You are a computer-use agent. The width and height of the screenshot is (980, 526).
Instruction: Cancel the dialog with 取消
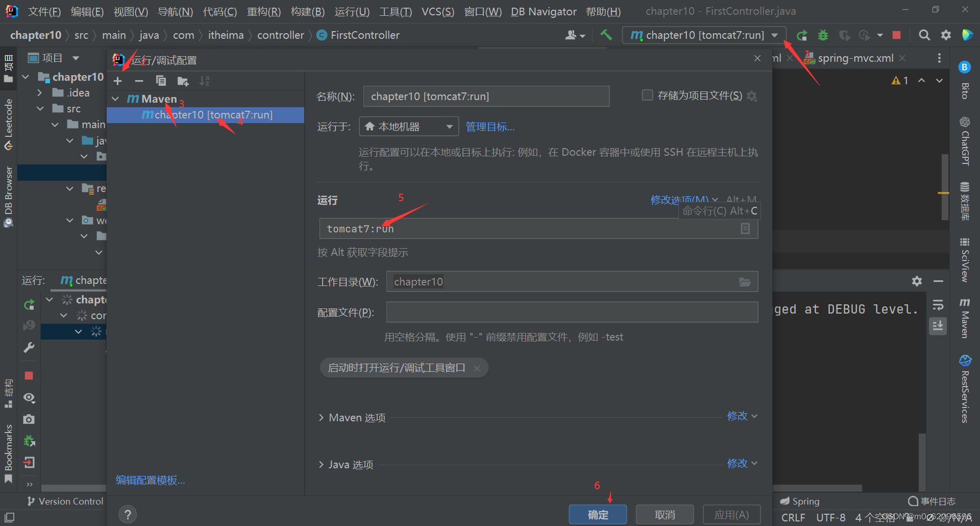(x=665, y=515)
